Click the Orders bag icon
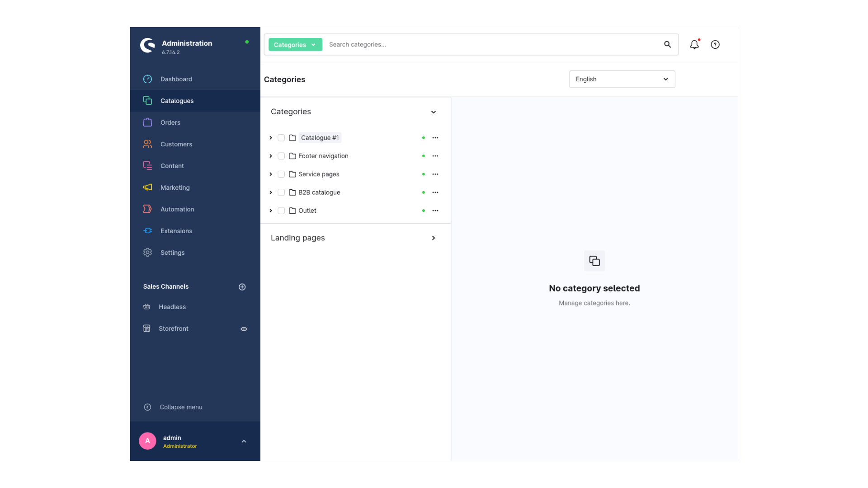The image size is (868, 488). [147, 122]
